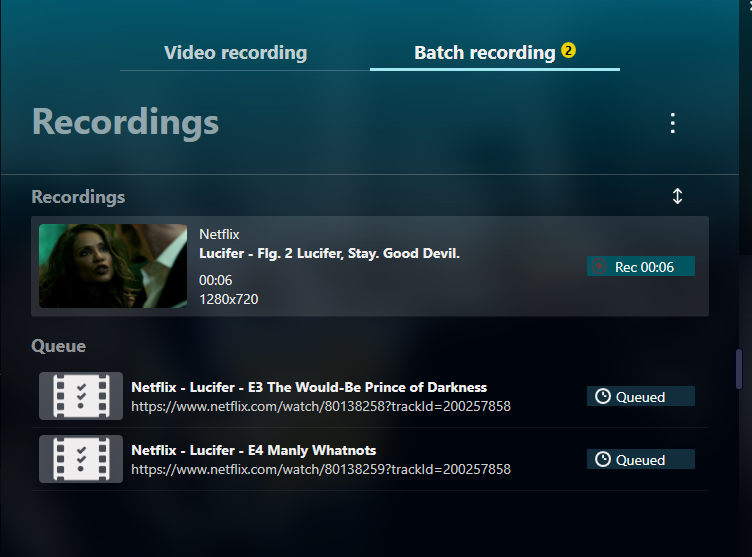Click the Netflix source label in recording
Screen dimensions: 752x557
[x=219, y=234]
